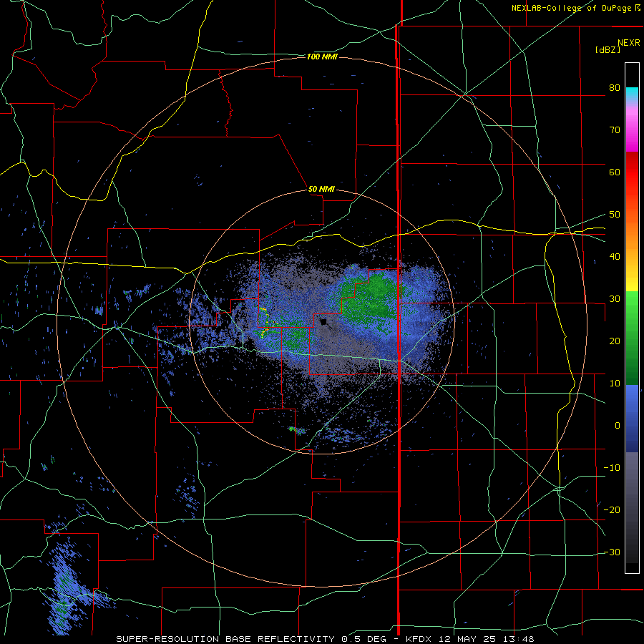Click the Super-Resolution Base Reflectivity caption

click(x=325, y=639)
